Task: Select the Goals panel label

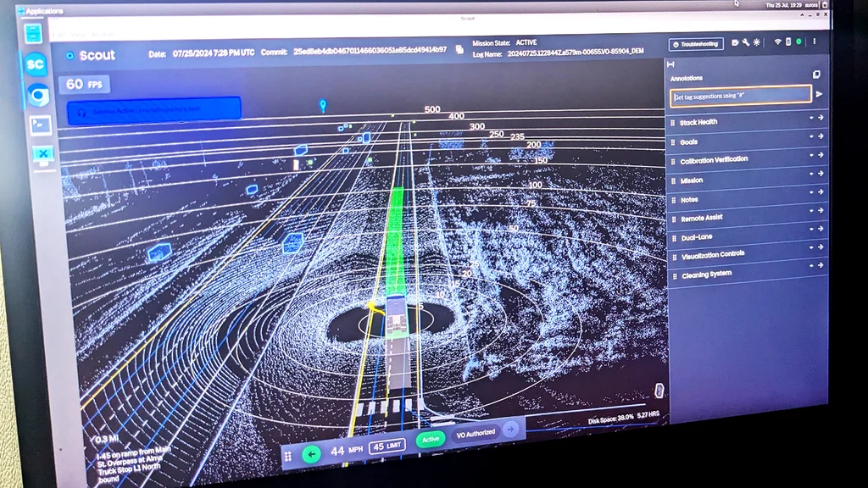Action: click(x=688, y=142)
